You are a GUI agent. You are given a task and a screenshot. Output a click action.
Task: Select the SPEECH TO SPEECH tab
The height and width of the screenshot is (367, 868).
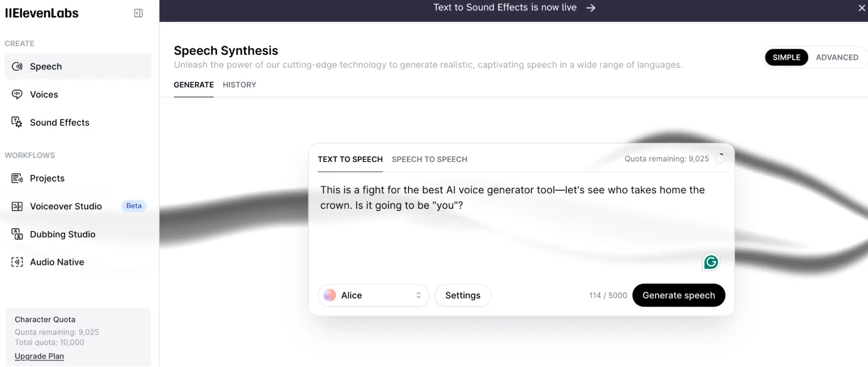click(x=429, y=159)
